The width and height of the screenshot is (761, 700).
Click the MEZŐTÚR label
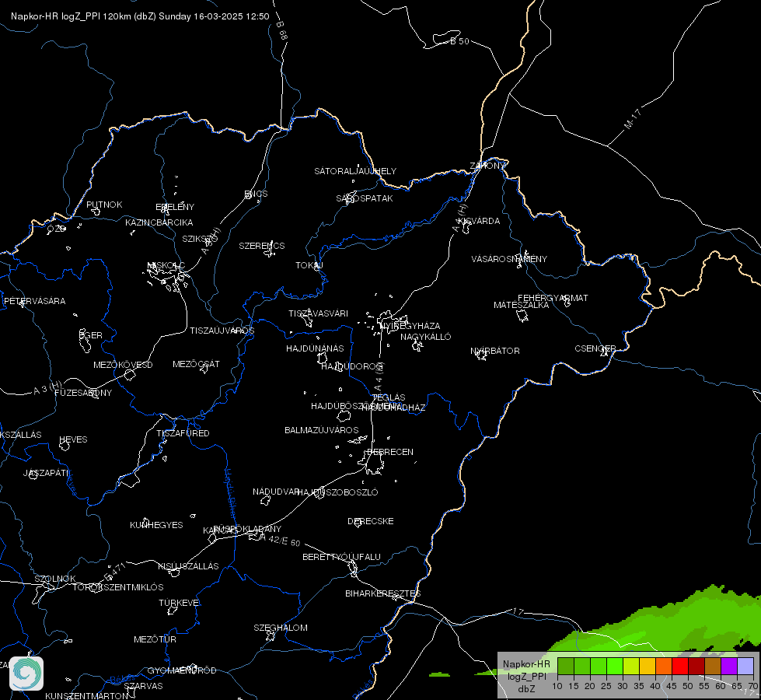pos(155,639)
